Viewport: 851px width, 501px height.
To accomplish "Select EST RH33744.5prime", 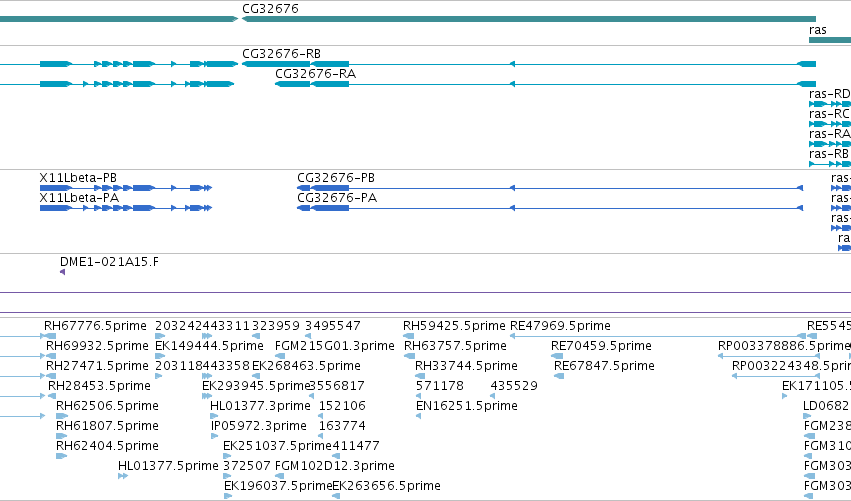I will [466, 366].
